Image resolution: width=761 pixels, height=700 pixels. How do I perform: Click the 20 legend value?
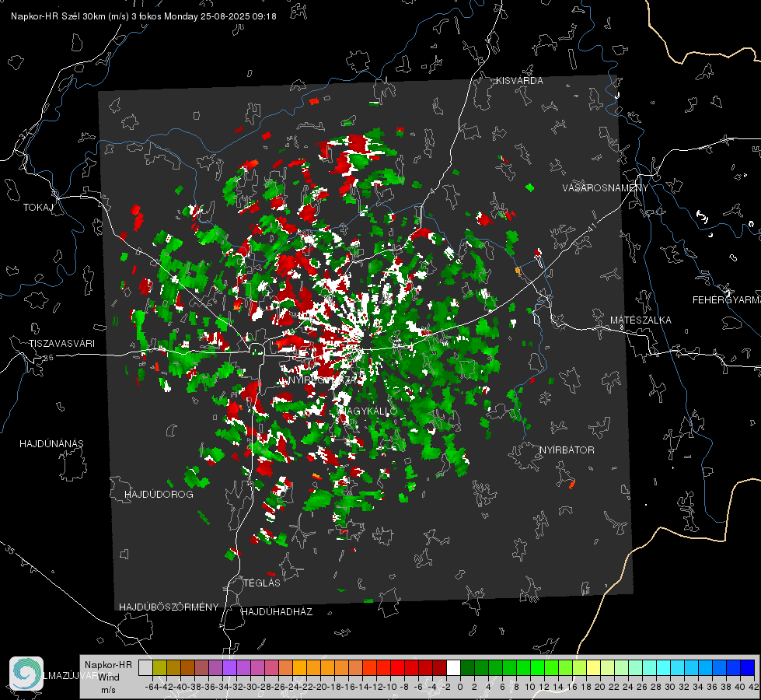600,687
